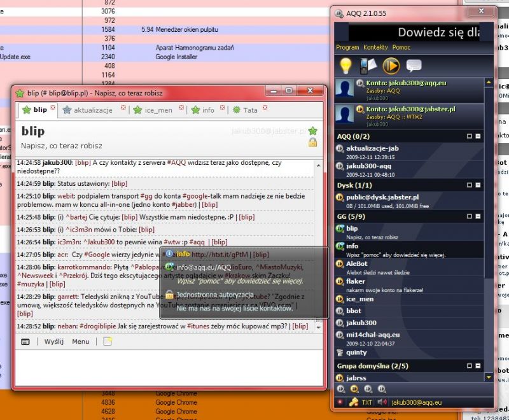Close the aktualizacje chat tab
Image resolution: width=509 pixels, height=420 pixels.
[x=123, y=107]
